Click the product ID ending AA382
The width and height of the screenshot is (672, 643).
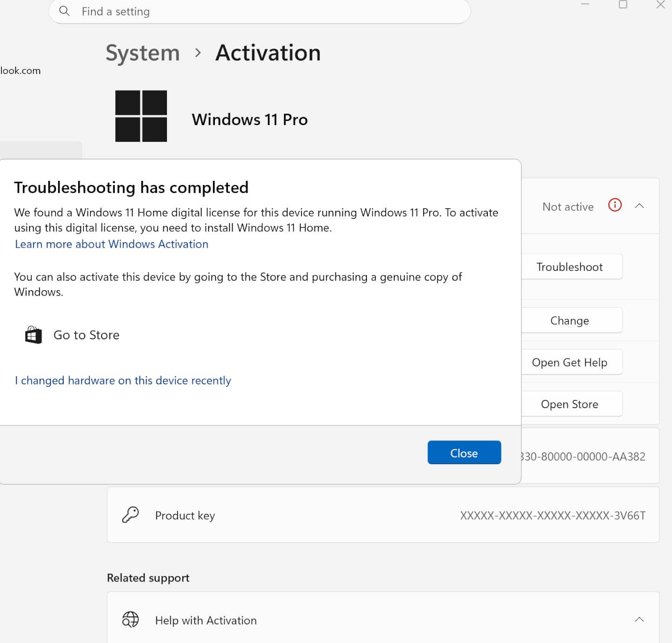click(583, 457)
